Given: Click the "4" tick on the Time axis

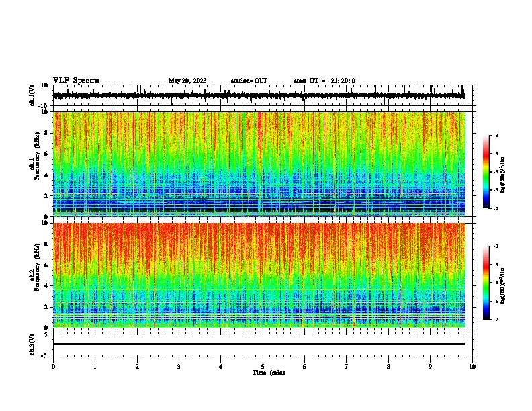Looking at the screenshot, I should pyautogui.click(x=221, y=367).
